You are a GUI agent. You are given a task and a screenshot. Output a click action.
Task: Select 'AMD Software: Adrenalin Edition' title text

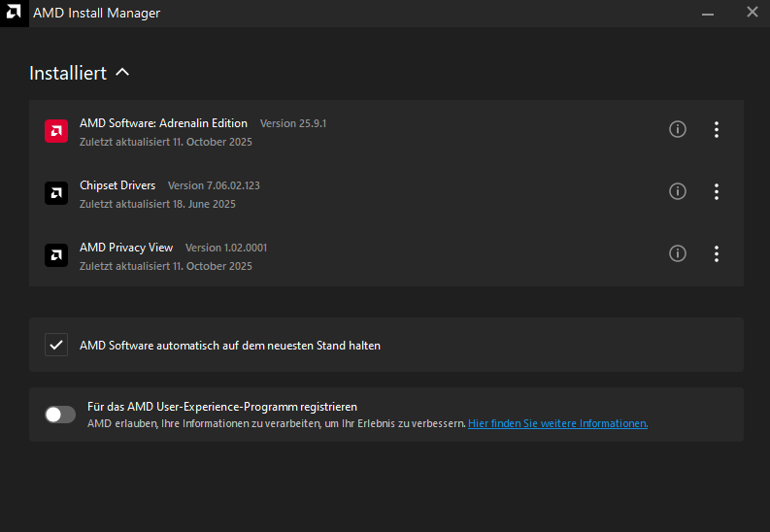pyautogui.click(x=163, y=123)
